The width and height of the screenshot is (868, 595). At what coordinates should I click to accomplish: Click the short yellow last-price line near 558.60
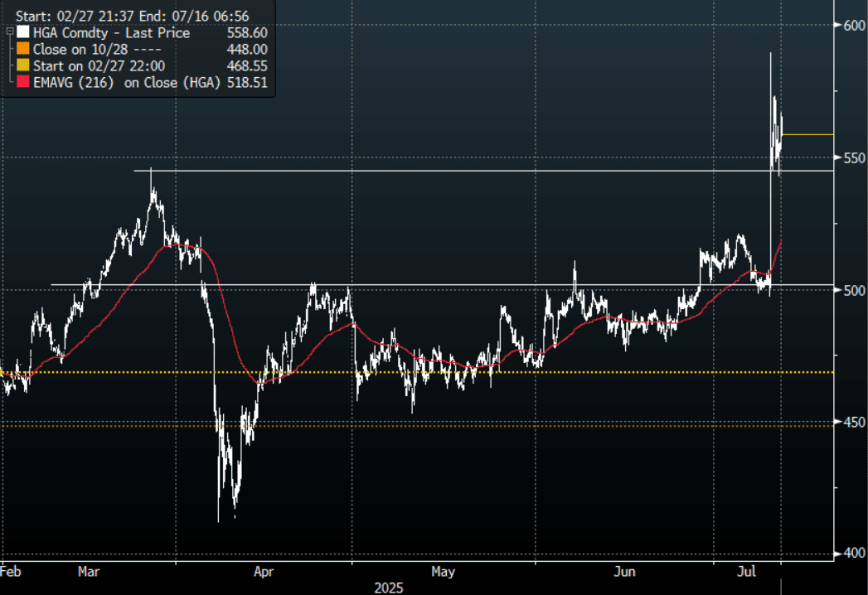coord(807,134)
